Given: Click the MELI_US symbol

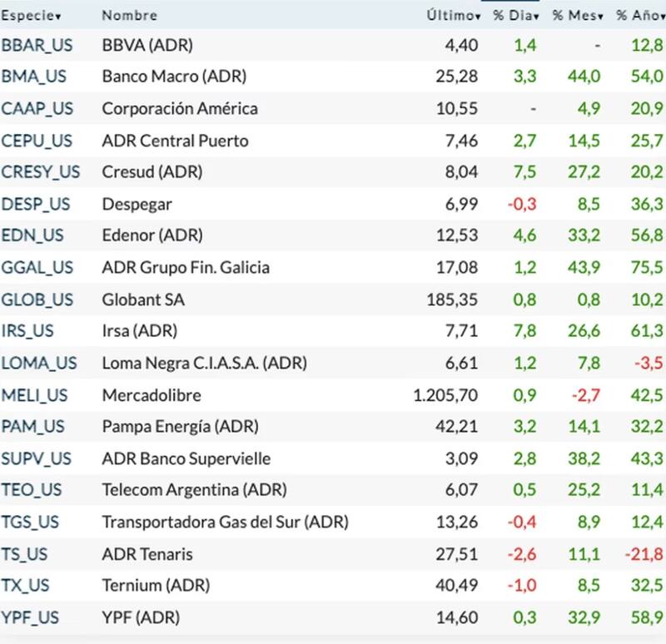Looking at the screenshot, I should 36,395.
